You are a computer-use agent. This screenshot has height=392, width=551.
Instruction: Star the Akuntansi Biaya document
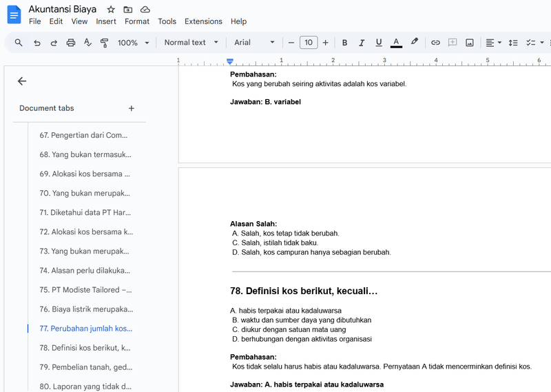coord(112,10)
